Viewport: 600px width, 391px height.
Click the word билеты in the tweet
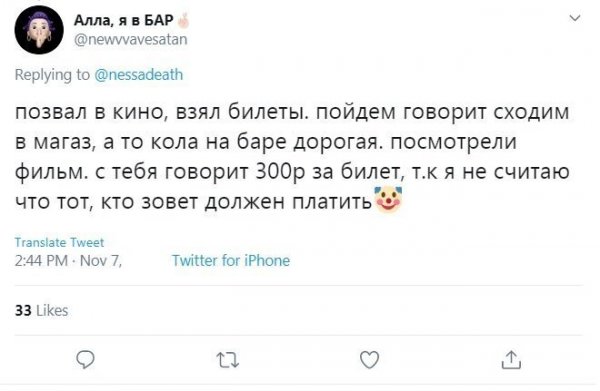[x=267, y=112]
